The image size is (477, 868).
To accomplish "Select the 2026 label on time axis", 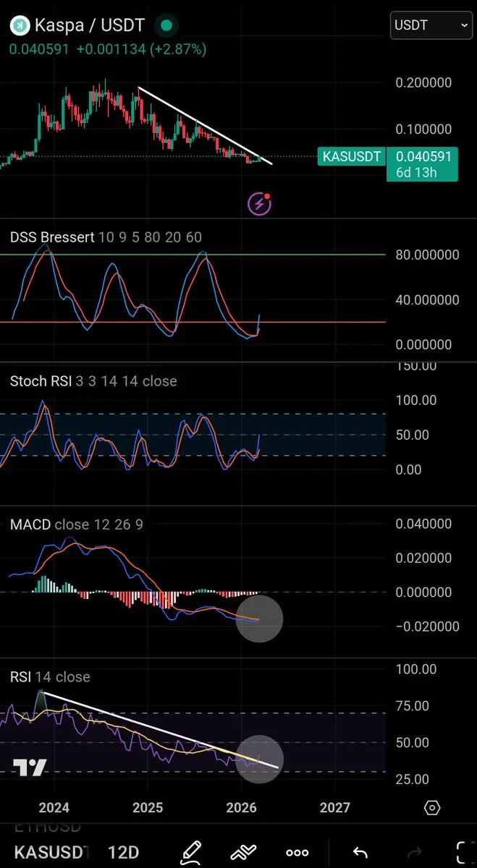I will pyautogui.click(x=241, y=807).
